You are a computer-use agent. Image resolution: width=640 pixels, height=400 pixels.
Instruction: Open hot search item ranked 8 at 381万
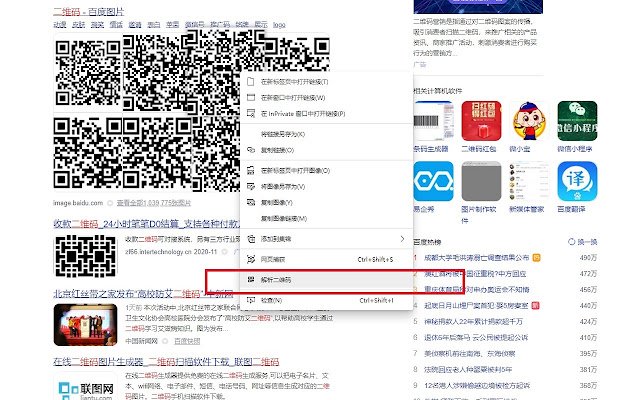pyautogui.click(x=468, y=369)
